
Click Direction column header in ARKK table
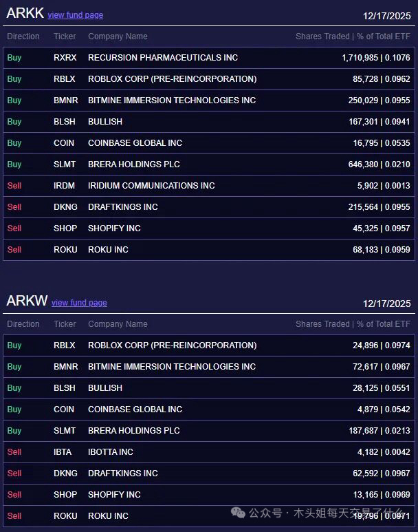pos(23,36)
